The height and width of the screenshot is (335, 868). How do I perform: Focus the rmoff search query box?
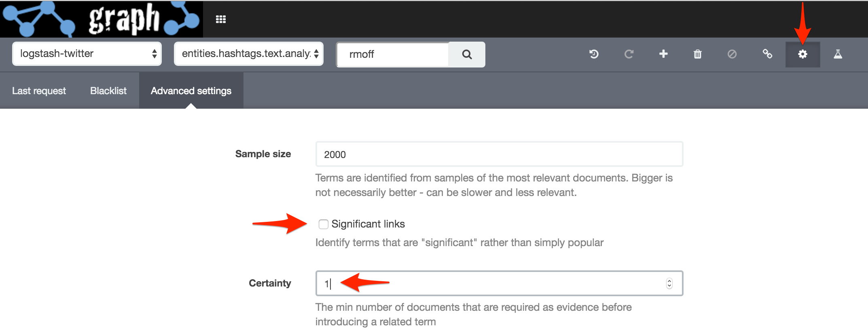coord(393,54)
